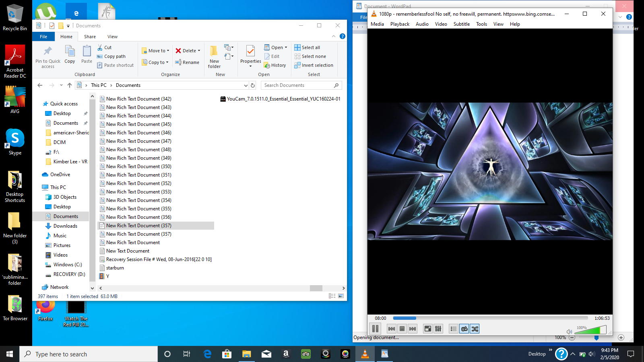Open the VLC Audio menu
The width and height of the screenshot is (644, 362).
pos(422,24)
